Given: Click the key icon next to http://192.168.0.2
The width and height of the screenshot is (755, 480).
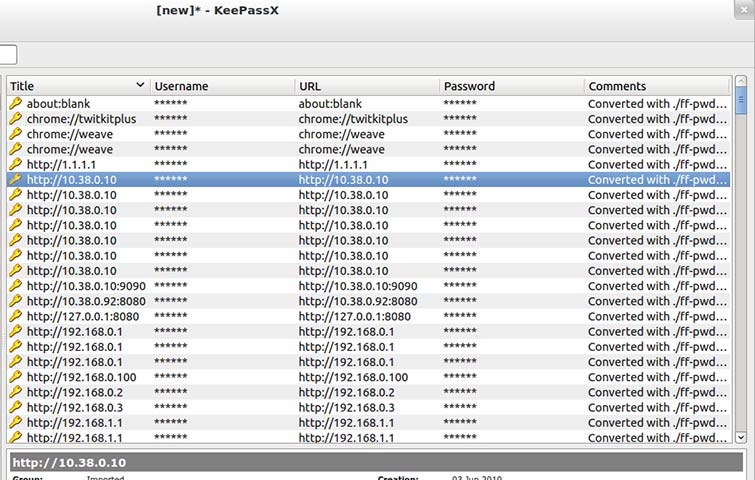Looking at the screenshot, I should point(15,392).
